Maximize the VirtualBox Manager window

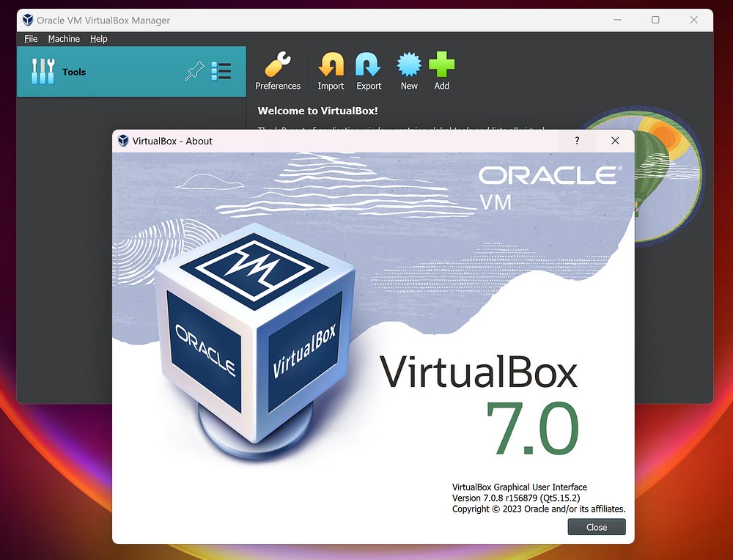[x=655, y=20]
